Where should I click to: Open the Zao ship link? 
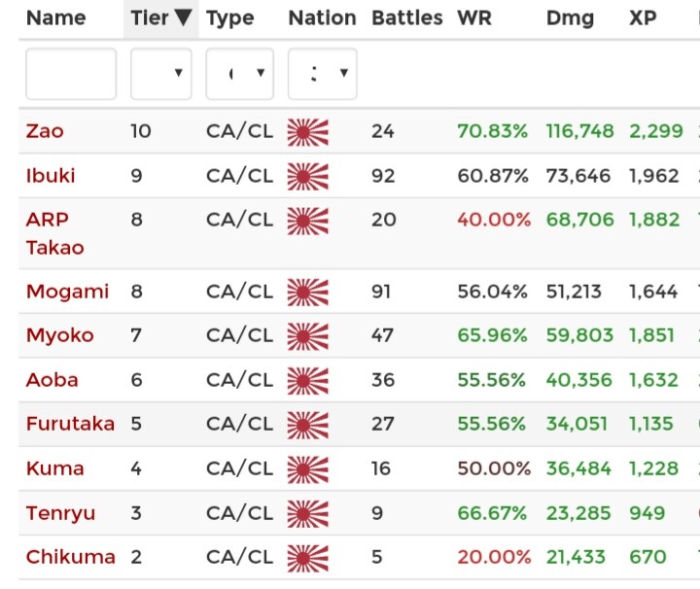[x=45, y=131]
